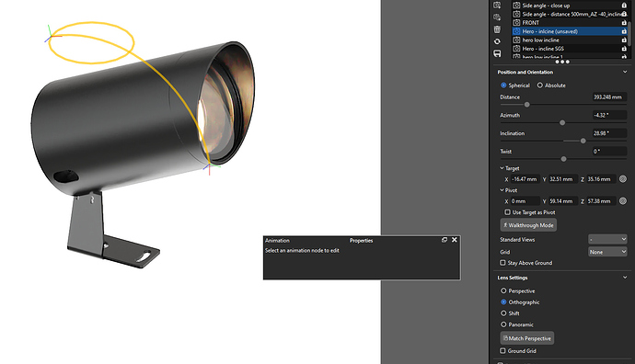Click the add new camera icon
This screenshot has height=364, width=635.
point(497,6)
